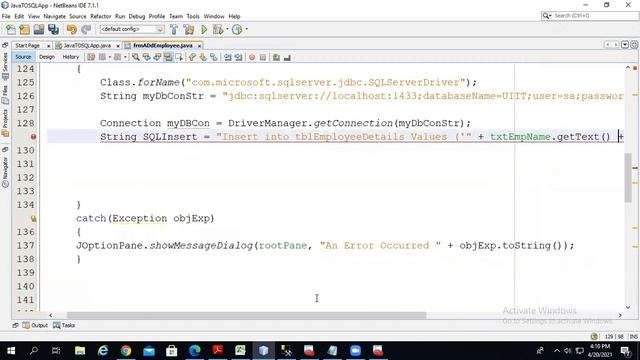
Task: Close the Start Page tab
Action: click(x=49, y=46)
